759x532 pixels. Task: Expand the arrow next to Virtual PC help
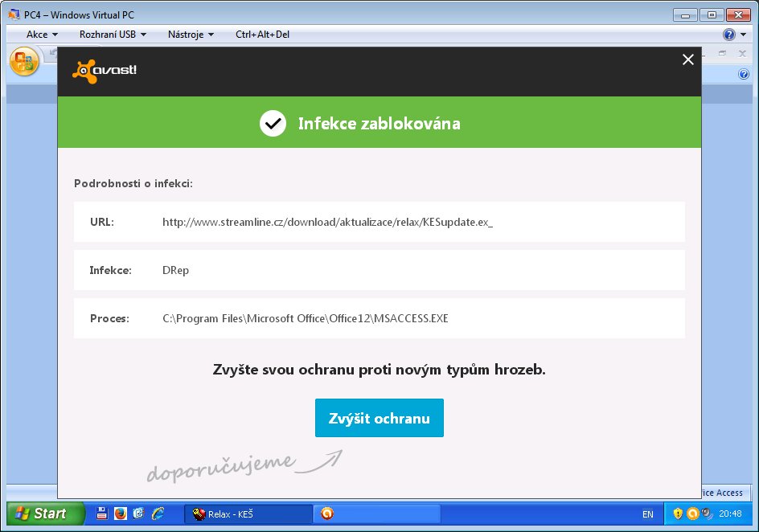click(743, 35)
